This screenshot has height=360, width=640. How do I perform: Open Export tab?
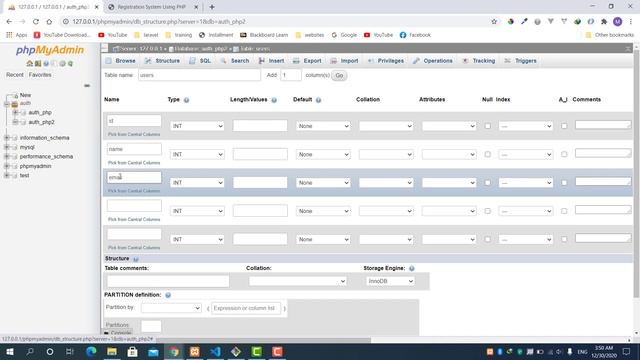[307, 61]
